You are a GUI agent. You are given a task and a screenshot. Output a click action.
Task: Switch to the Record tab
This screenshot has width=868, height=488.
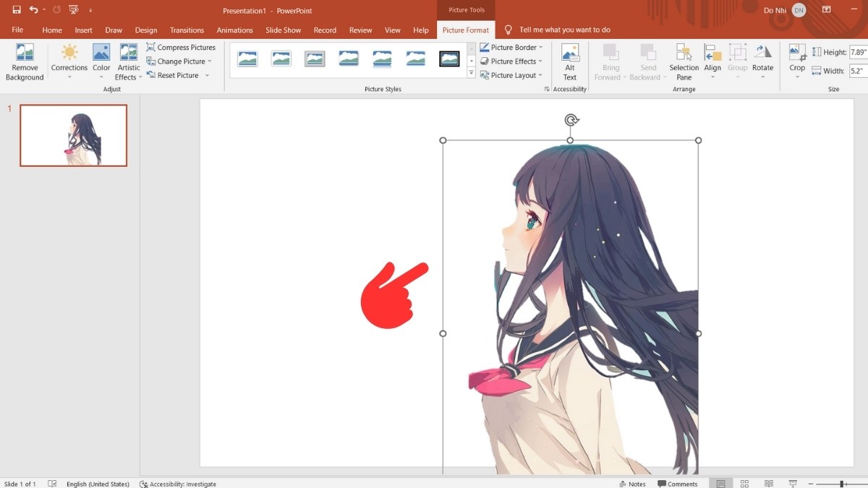325,30
